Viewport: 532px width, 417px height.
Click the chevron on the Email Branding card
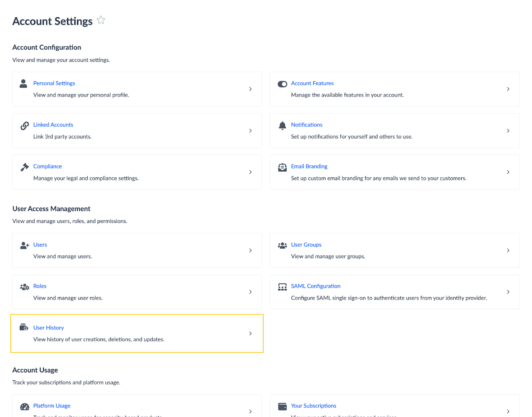[x=508, y=172]
